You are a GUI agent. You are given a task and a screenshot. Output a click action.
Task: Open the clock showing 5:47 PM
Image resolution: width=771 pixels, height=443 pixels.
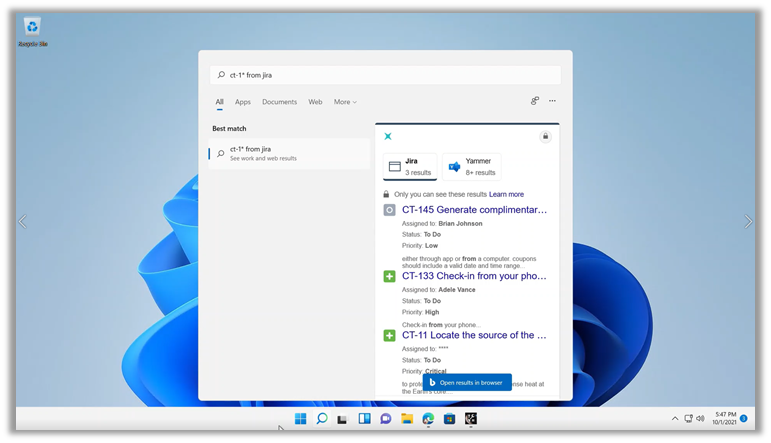point(725,418)
